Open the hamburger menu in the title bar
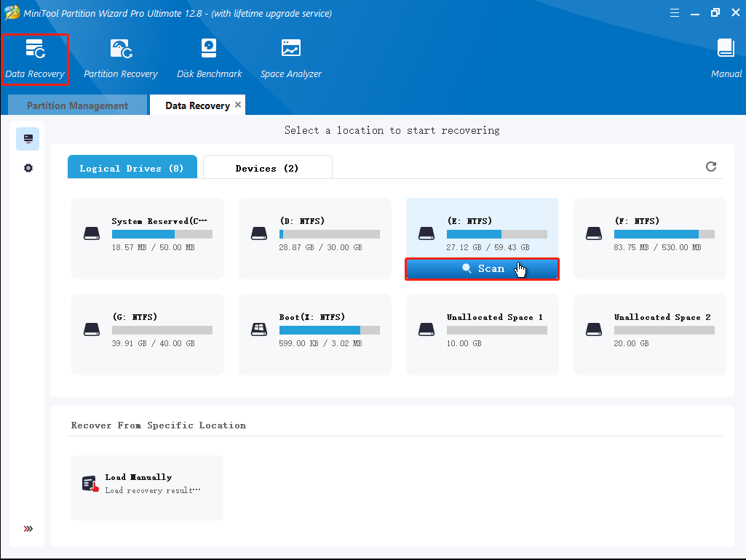This screenshot has height=560, width=746. 674,12
